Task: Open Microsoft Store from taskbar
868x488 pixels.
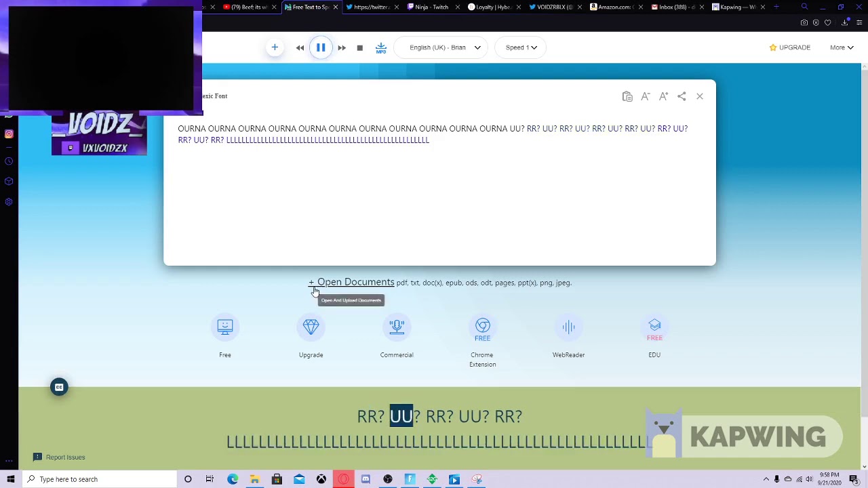Action: (277, 479)
